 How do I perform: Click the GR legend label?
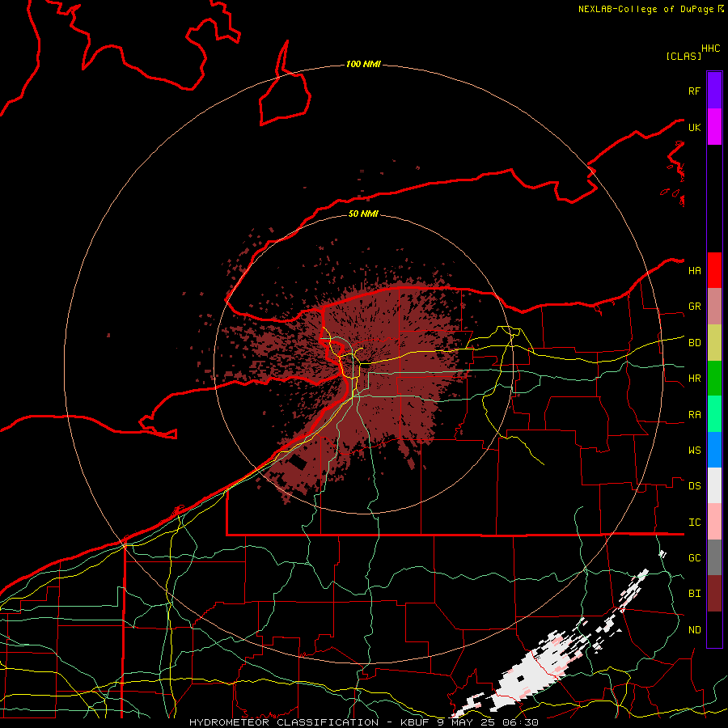694,307
